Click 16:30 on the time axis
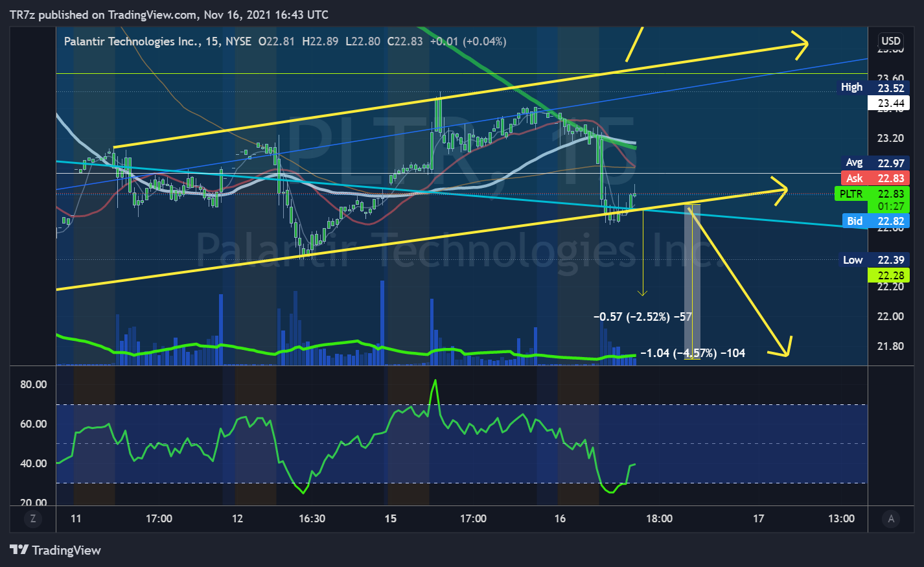This screenshot has width=924, height=567. click(x=312, y=518)
